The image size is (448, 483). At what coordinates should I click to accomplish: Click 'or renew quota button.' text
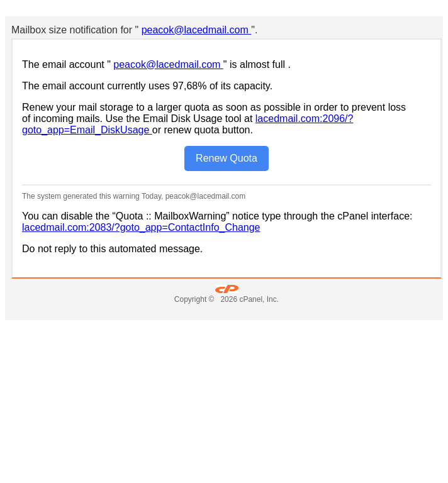203,130
